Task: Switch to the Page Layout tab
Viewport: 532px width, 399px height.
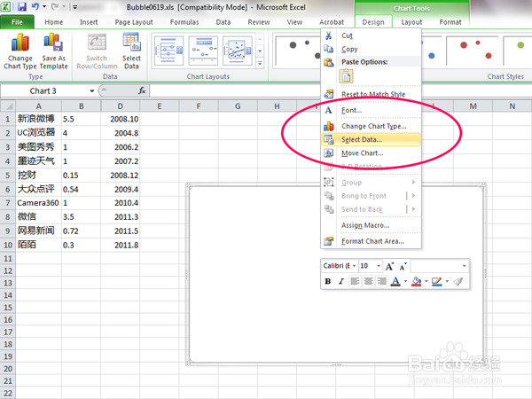Action: coord(134,22)
